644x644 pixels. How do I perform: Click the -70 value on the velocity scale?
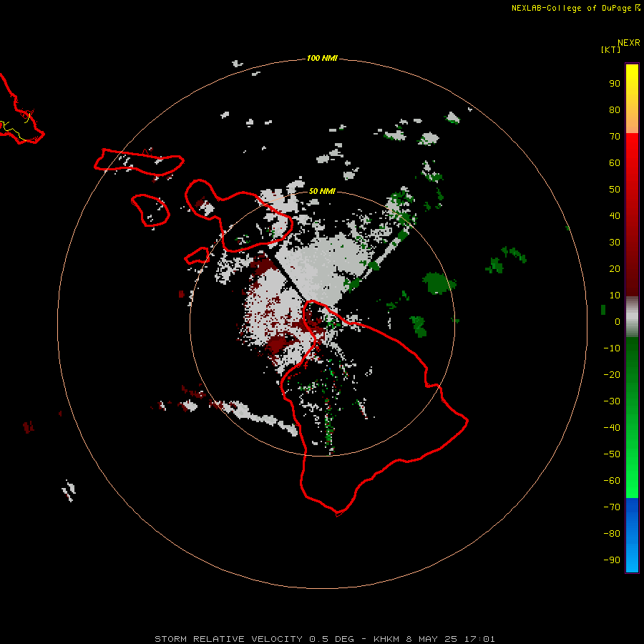[612, 507]
